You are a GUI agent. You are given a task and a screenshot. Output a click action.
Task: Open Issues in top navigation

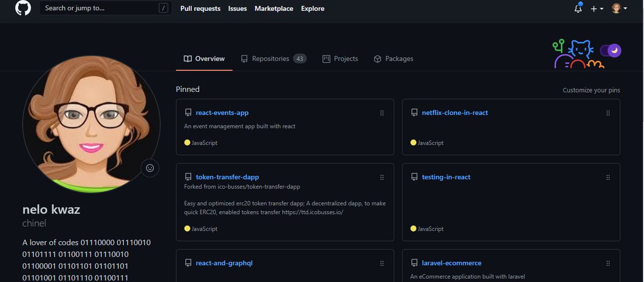pyautogui.click(x=237, y=9)
